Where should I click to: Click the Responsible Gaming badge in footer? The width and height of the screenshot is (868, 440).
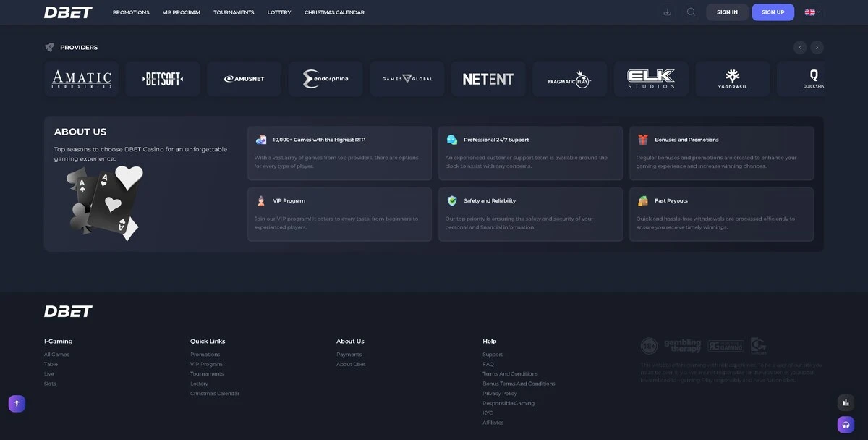[726, 346]
